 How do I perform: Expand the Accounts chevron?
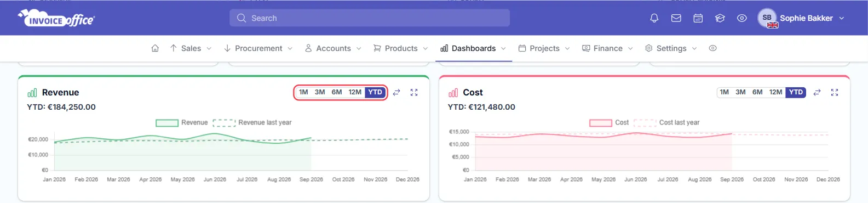[x=359, y=49]
